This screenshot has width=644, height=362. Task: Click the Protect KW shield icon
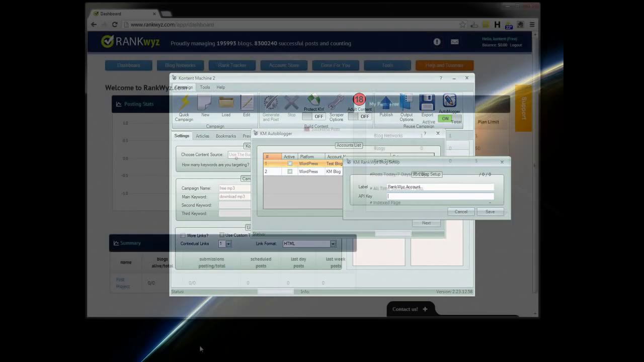coord(313,100)
